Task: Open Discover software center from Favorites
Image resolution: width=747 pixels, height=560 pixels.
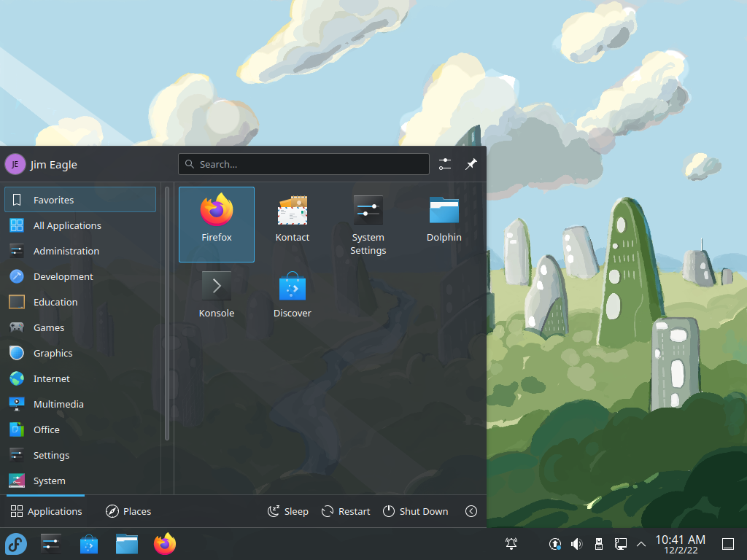Action: (x=292, y=300)
